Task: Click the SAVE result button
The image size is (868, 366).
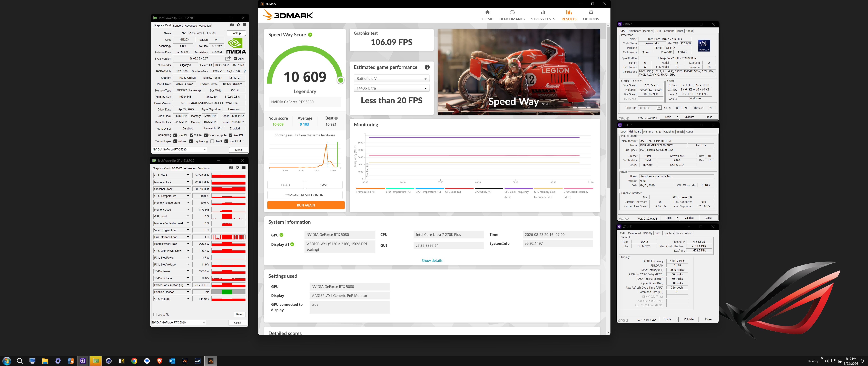Action: 324,185
